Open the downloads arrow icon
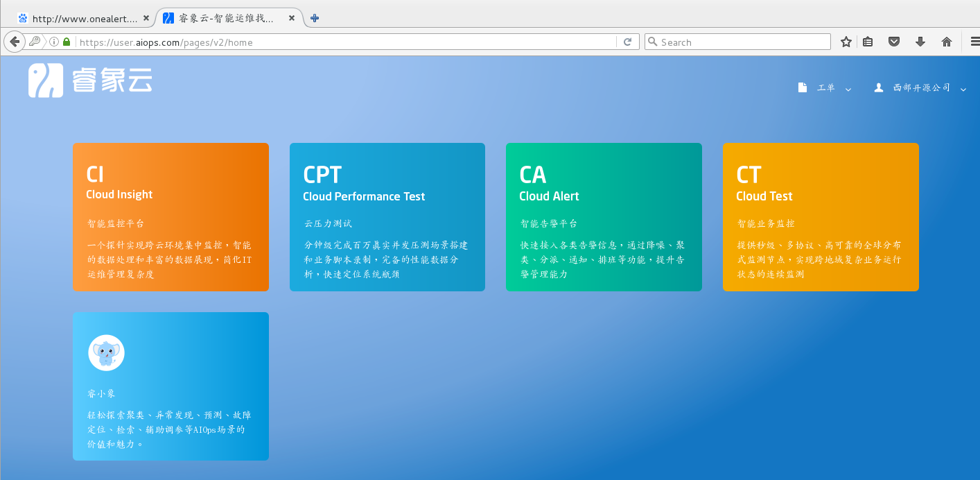This screenshot has height=480, width=980. (x=920, y=42)
